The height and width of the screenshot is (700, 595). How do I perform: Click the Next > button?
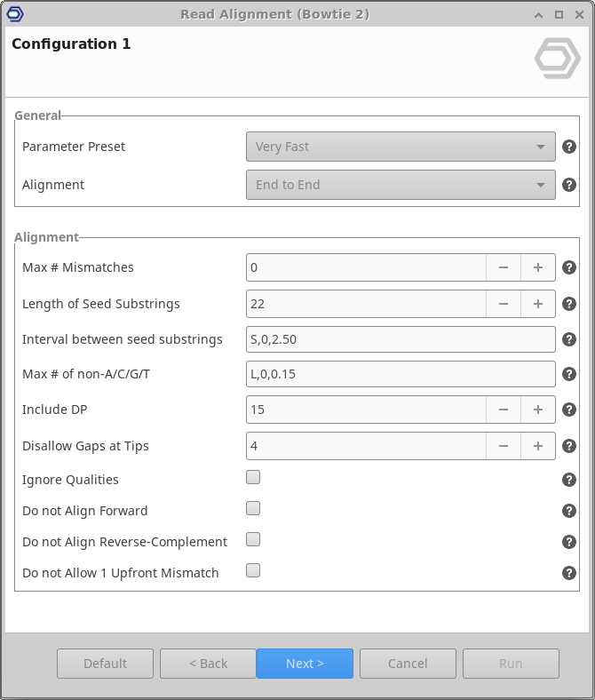pyautogui.click(x=305, y=664)
